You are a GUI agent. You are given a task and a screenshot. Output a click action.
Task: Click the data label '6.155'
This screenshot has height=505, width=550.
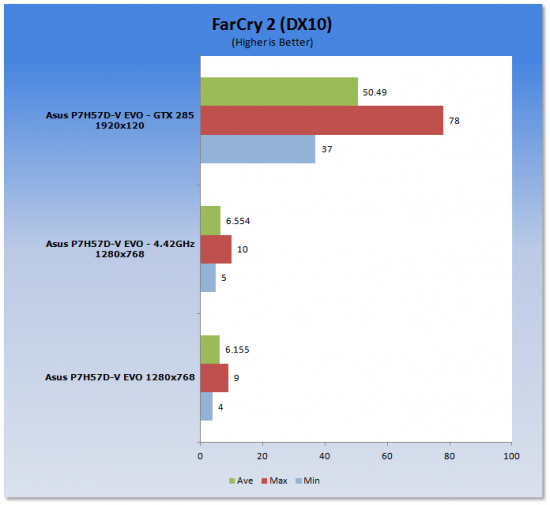(237, 350)
